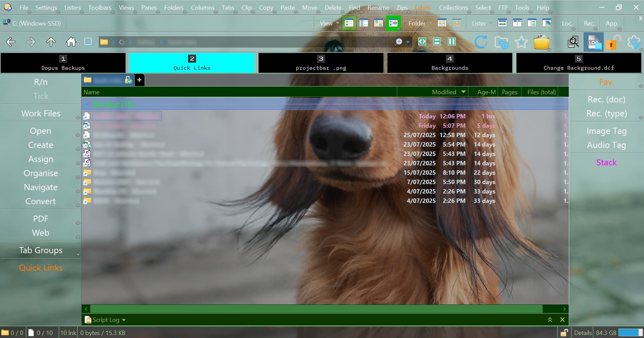This screenshot has height=338, width=644.
Task: Click the folder icon in path bar
Action: (x=104, y=42)
